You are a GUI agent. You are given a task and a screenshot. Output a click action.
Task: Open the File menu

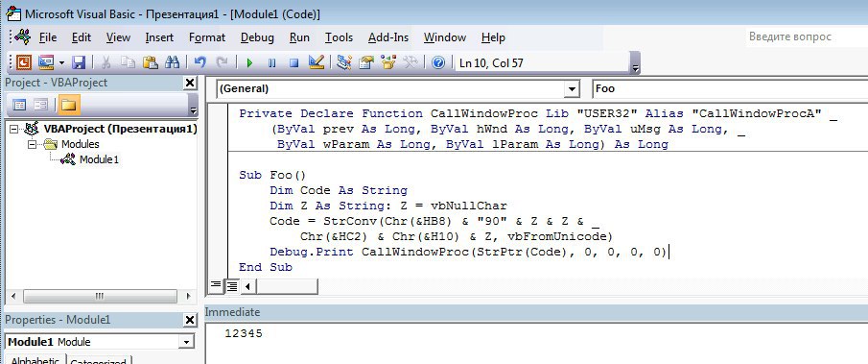48,37
